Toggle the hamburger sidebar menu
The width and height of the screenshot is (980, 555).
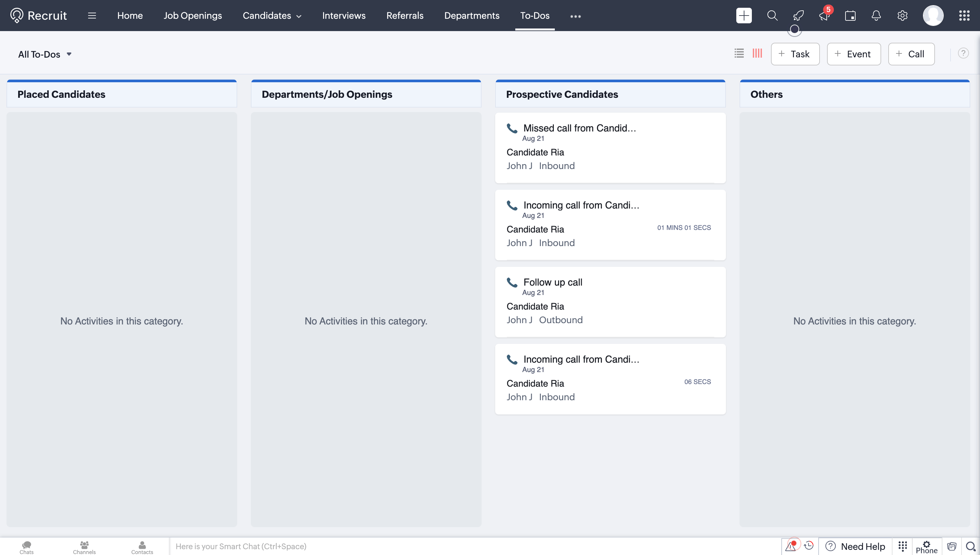tap(92, 16)
